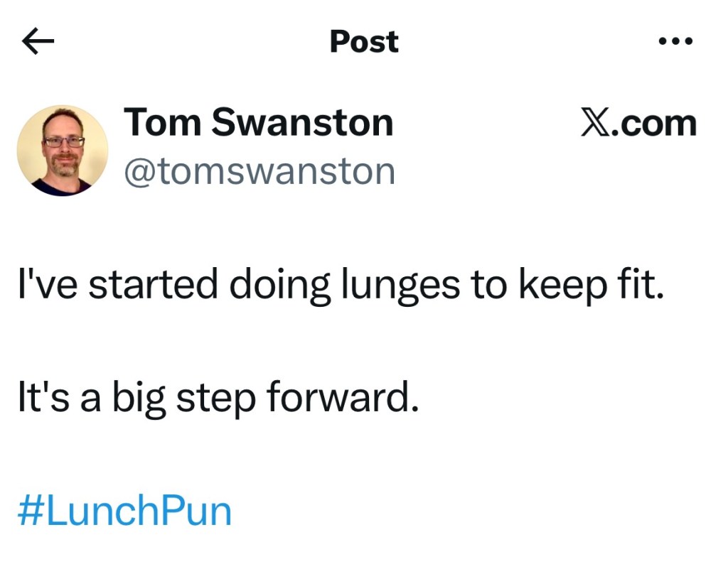Tap the back arrow icon
The image size is (728, 574).
[x=38, y=43]
